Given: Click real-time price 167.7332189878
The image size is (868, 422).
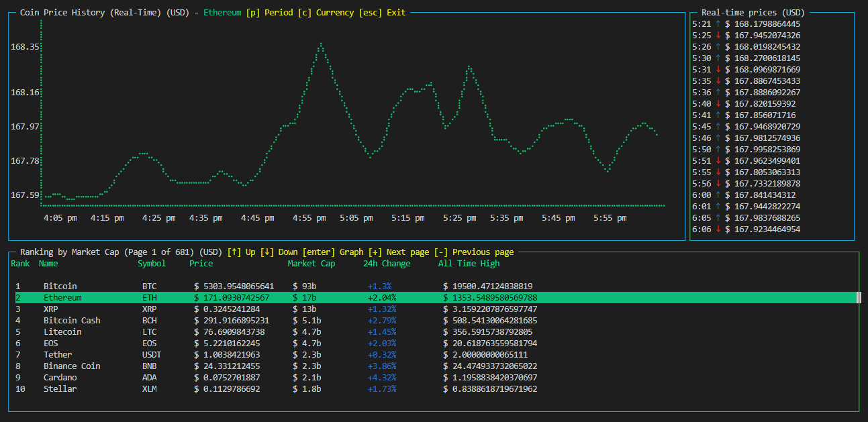Looking at the screenshot, I should (x=763, y=184).
